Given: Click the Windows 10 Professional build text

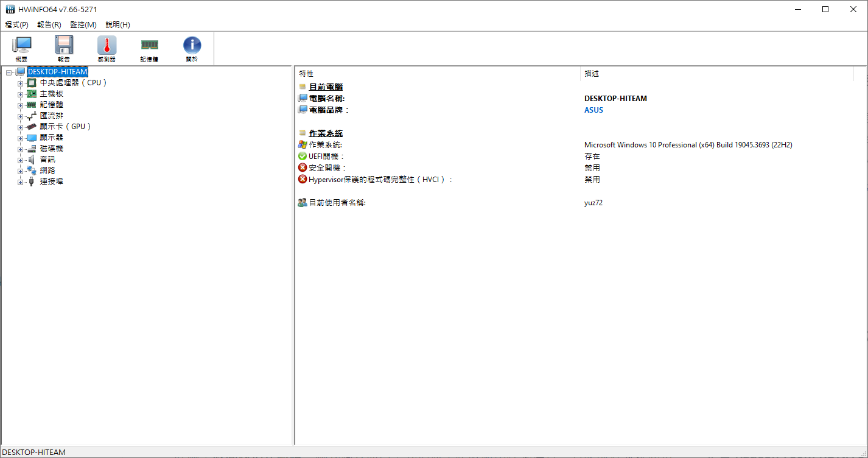Looking at the screenshot, I should [688, 145].
